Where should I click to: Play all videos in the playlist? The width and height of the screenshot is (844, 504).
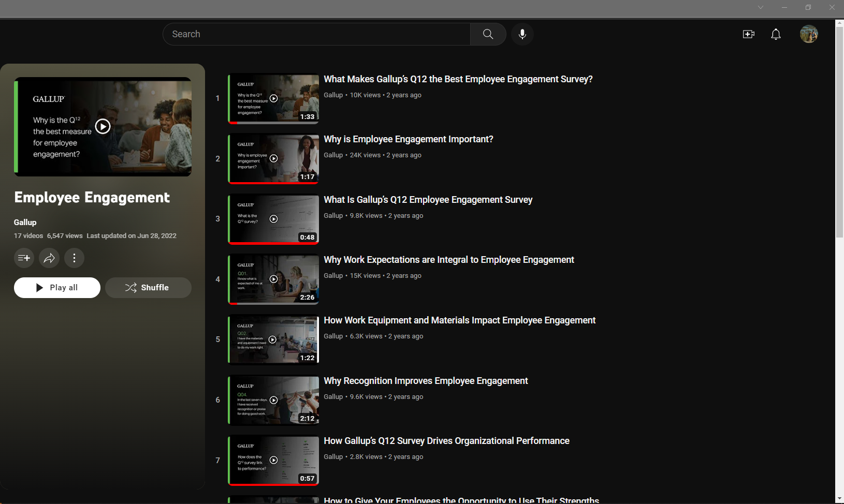pos(57,288)
